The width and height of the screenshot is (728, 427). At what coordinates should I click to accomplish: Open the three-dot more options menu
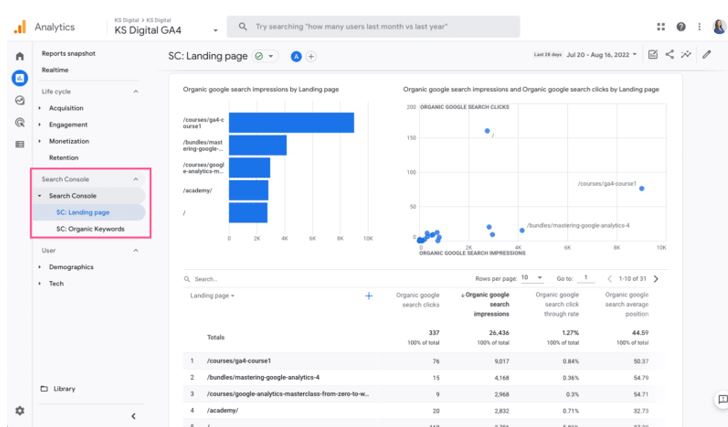pos(699,27)
